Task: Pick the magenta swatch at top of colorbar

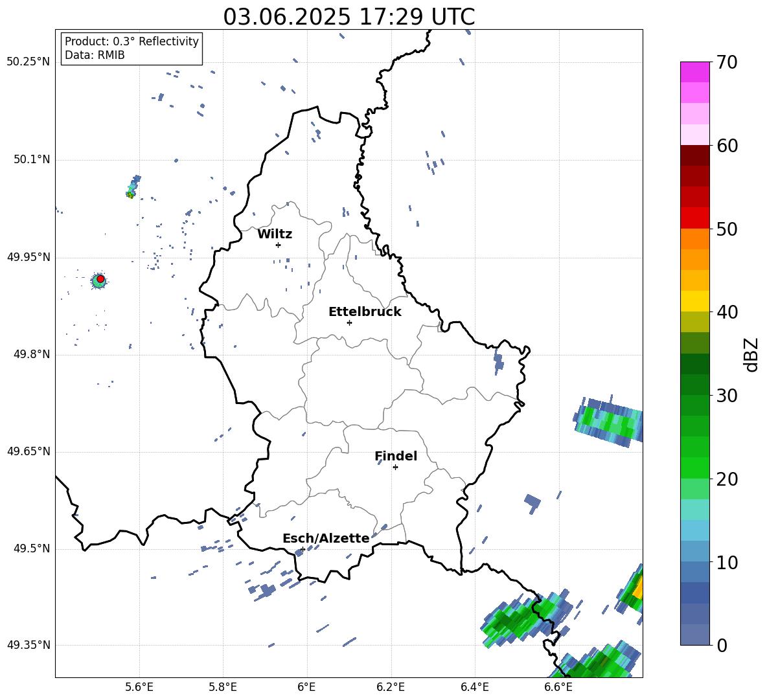Action: pyautogui.click(x=694, y=72)
